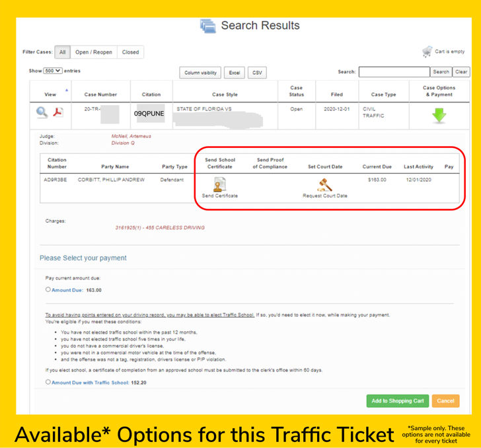This screenshot has height=448, width=481.
Task: Click citation number AD9R3BE
Action: tap(55, 180)
